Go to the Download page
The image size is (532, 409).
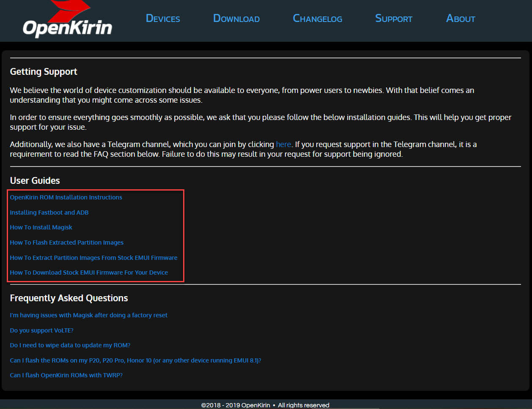click(236, 19)
